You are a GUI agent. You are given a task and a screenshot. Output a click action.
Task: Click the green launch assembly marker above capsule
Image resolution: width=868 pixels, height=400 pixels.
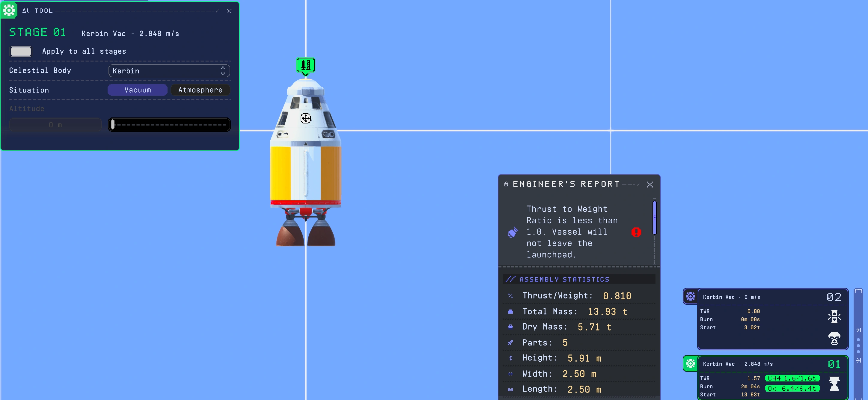305,65
